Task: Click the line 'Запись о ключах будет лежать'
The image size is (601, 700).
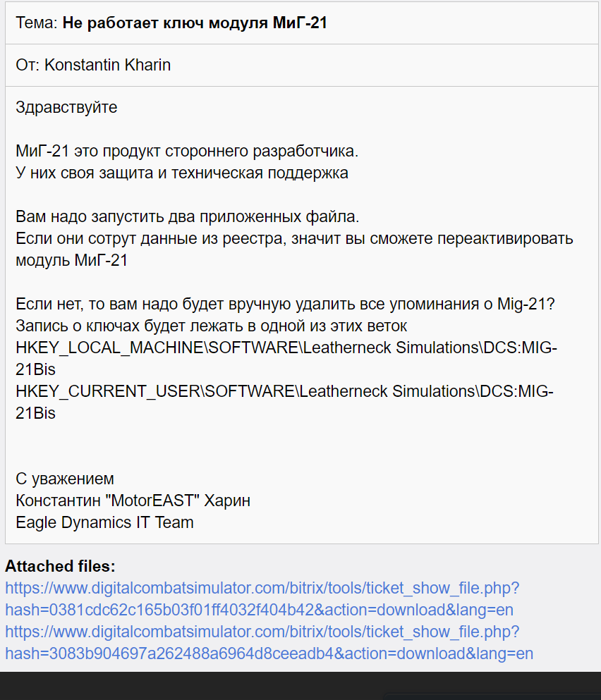Action: (212, 326)
